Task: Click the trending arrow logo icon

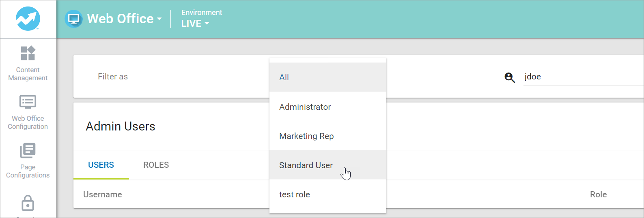Action: 28,19
